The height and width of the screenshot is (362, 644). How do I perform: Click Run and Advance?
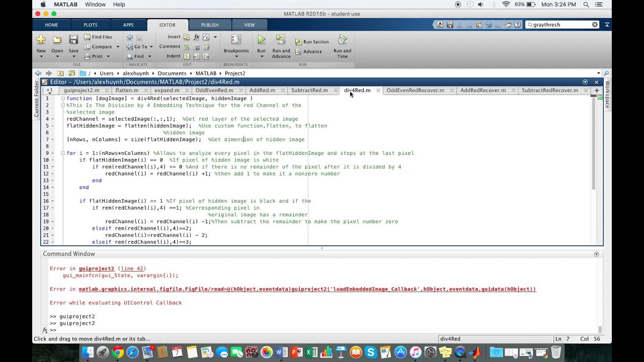[x=281, y=46]
